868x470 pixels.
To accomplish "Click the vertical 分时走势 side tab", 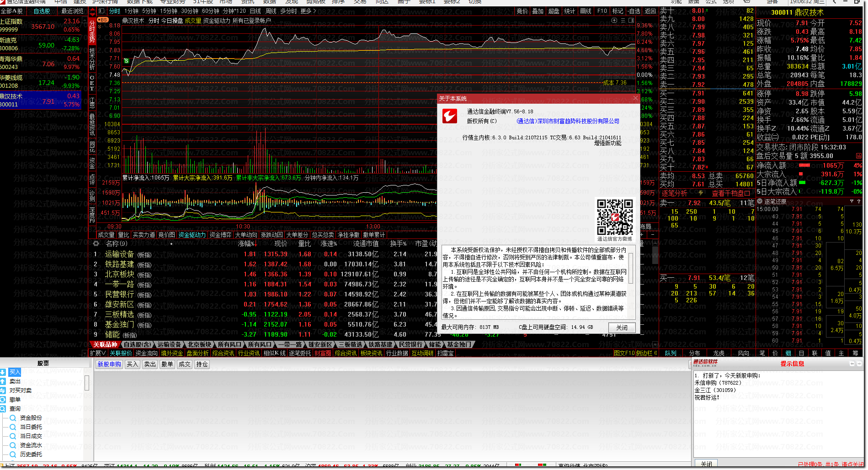I will coord(92,31).
